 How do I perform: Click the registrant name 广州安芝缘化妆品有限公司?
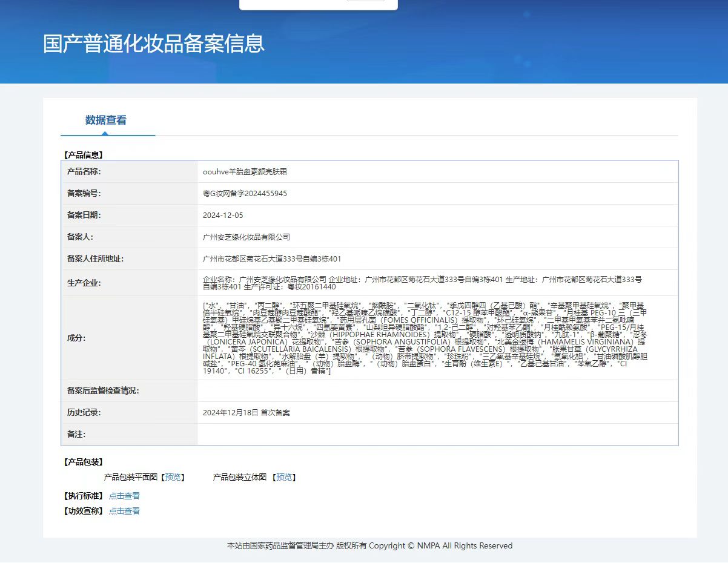(x=247, y=237)
